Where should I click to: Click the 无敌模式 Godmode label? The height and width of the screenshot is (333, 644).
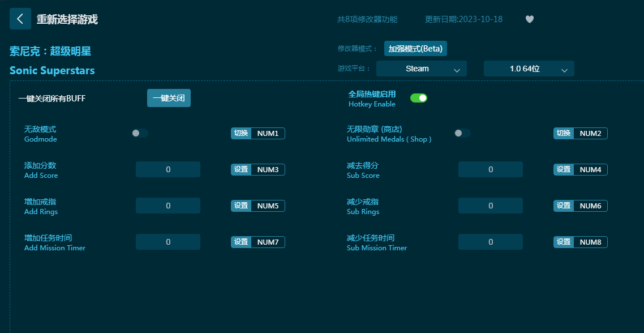41,134
